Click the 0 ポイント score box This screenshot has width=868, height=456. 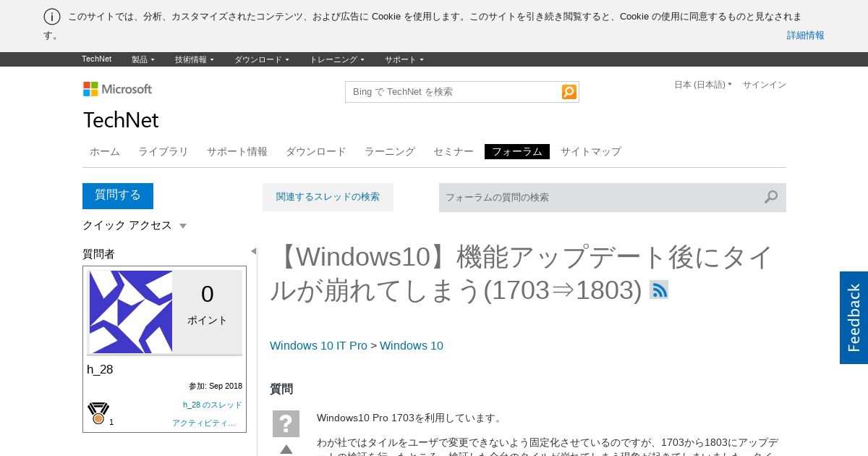(208, 312)
